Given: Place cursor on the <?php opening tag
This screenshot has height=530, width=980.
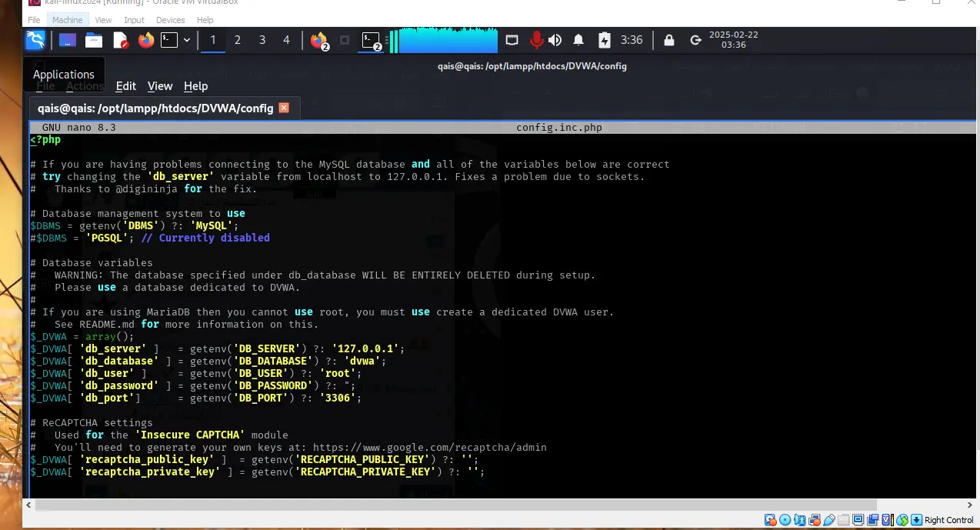Looking at the screenshot, I should pos(45,139).
